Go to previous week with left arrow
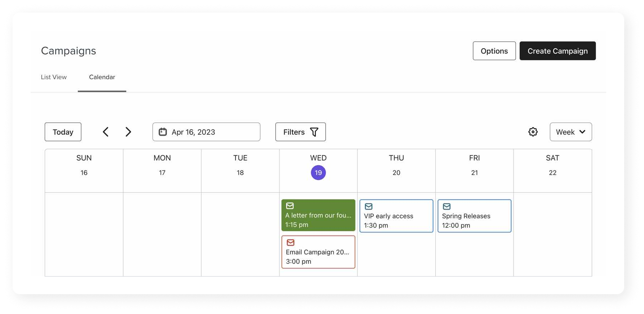Screen dimensions: 644x314 click(106, 132)
